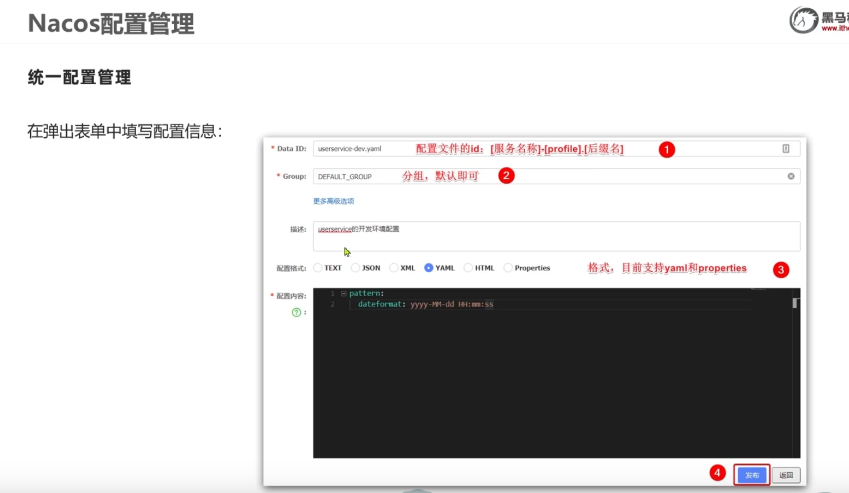Select the TEXT format radio button

pyautogui.click(x=318, y=268)
